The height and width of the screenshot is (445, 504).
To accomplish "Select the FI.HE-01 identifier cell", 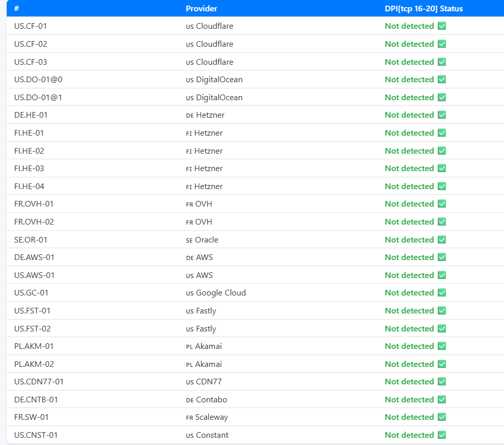I will (x=29, y=133).
